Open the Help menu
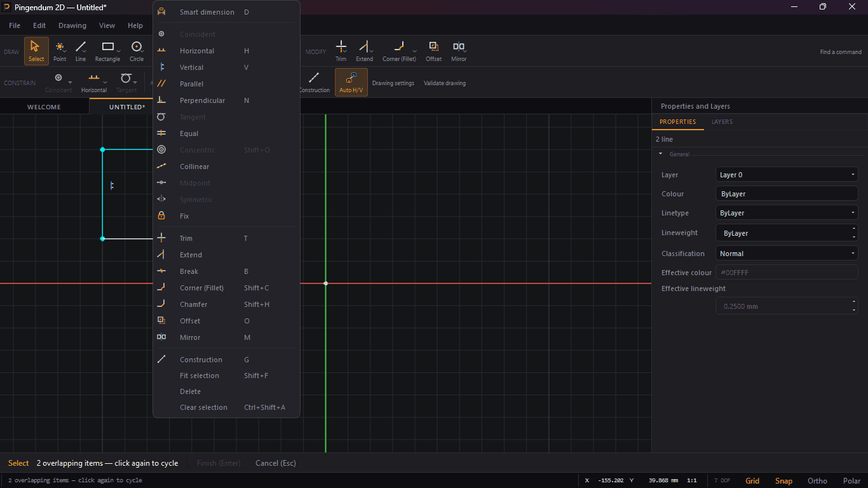The image size is (868, 488). pos(135,25)
